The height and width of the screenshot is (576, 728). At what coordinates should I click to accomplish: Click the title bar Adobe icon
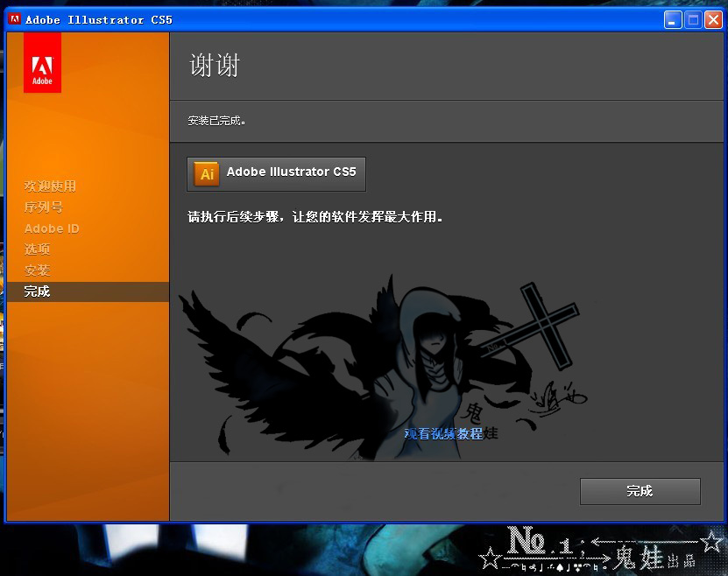pos(15,19)
